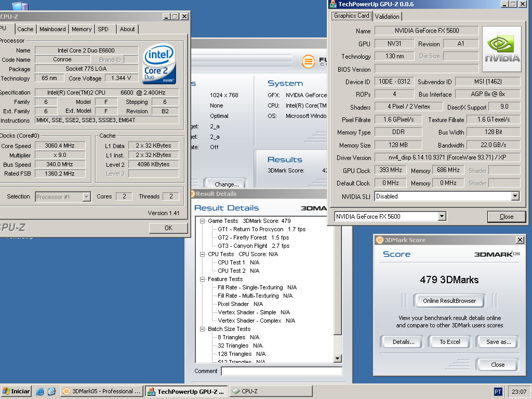Open the Mainboard tab in CPU-Z
Screen dimensions: 532x399
tap(52, 29)
